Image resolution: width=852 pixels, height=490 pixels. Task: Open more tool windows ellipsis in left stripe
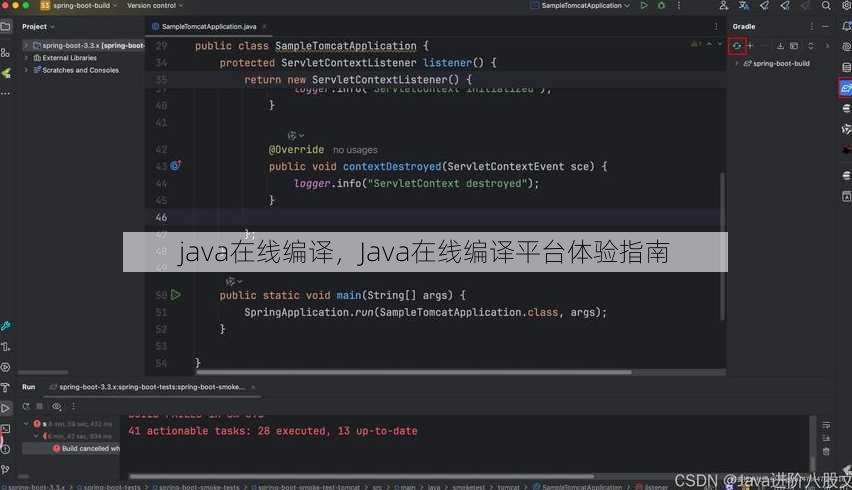5,93
